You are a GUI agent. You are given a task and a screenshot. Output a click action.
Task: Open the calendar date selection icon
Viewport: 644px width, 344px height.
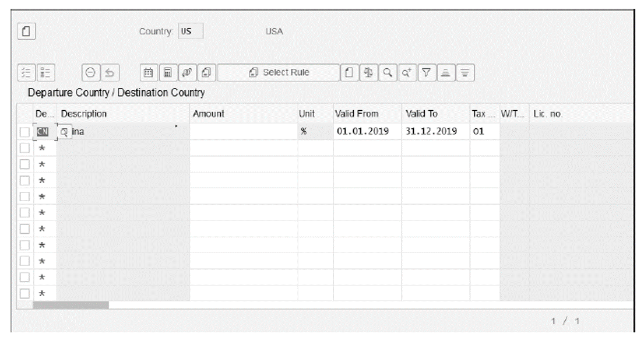147,73
